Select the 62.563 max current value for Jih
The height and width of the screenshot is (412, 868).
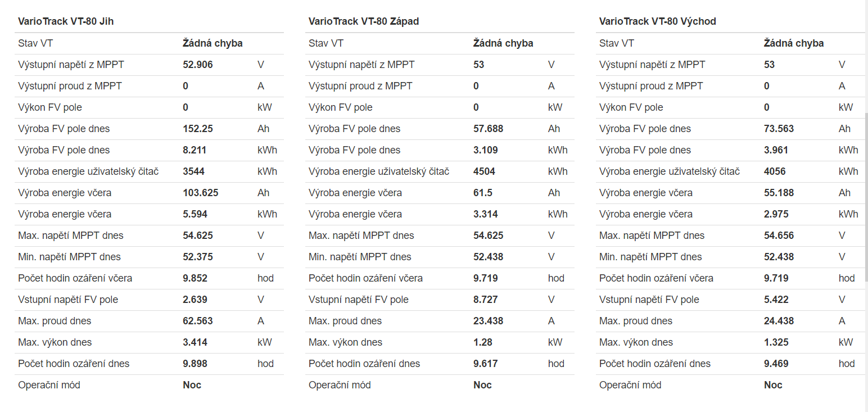[x=198, y=321]
